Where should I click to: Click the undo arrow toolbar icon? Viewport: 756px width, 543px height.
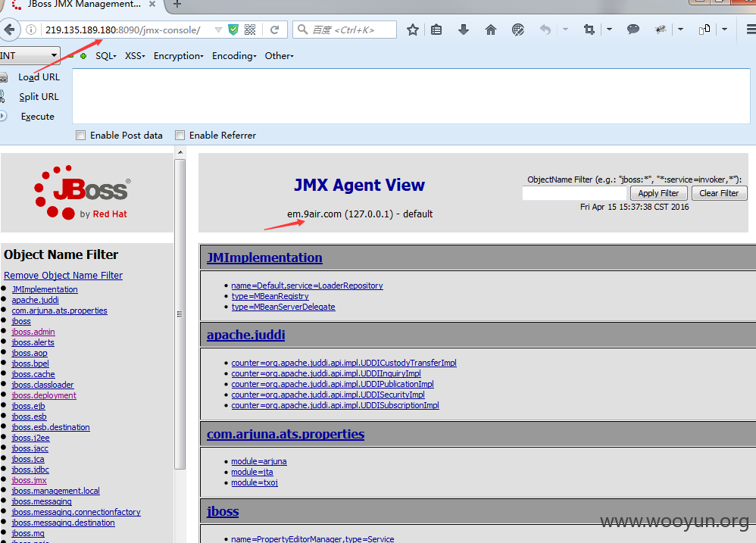point(545,30)
